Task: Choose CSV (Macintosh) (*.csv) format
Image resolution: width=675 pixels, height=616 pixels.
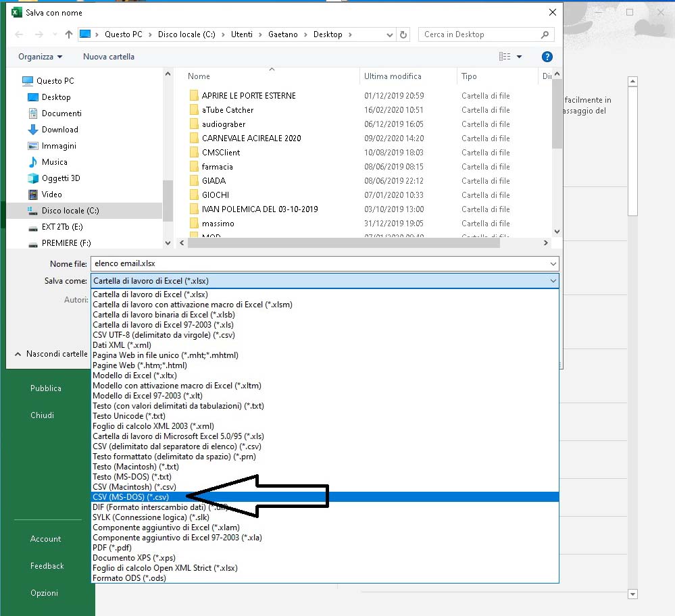Action: point(325,487)
